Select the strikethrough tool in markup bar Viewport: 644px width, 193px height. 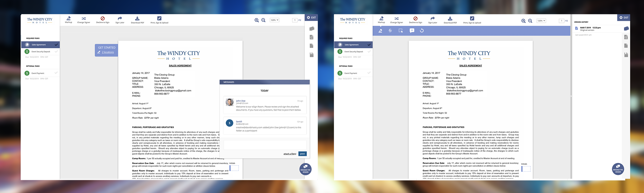tap(390, 31)
